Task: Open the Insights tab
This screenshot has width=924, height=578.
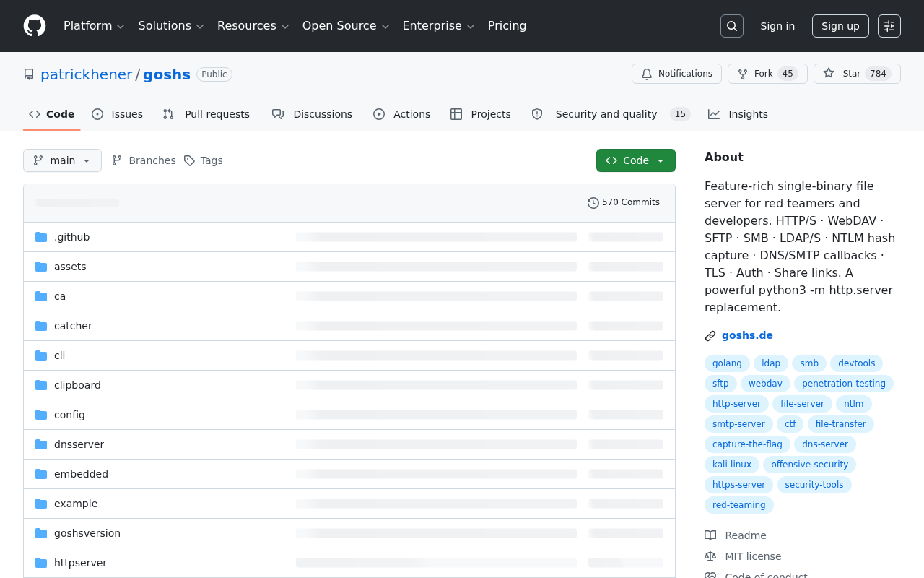Action: pos(738,114)
